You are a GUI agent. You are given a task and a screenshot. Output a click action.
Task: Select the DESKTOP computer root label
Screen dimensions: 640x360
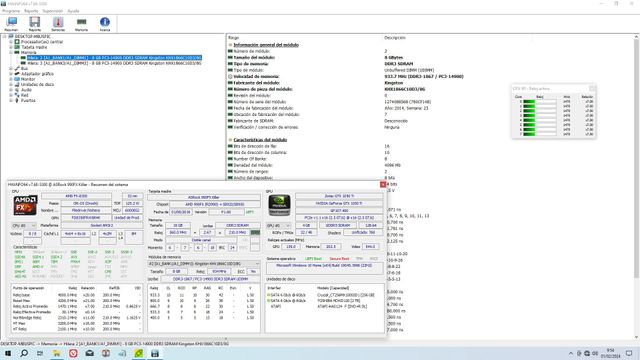(x=33, y=37)
